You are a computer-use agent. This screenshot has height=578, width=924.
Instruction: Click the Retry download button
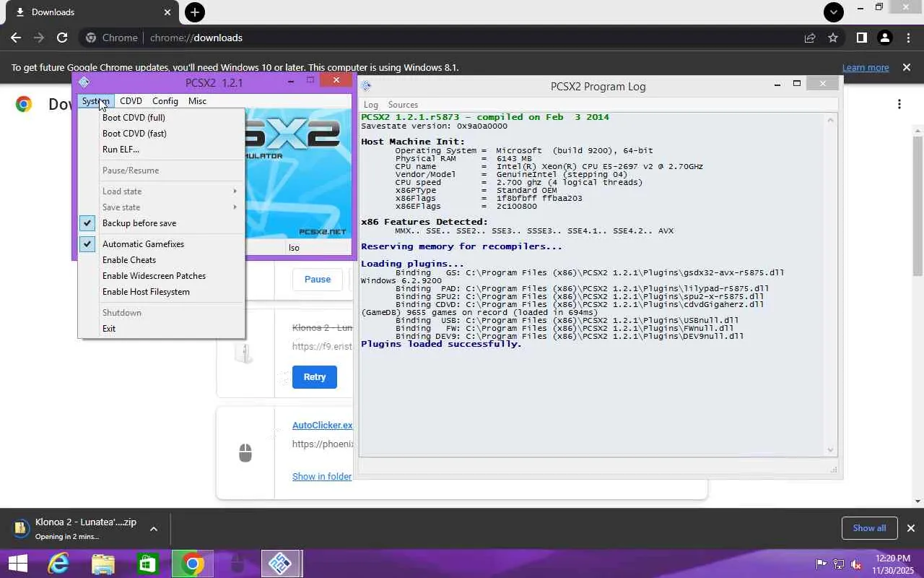click(315, 377)
